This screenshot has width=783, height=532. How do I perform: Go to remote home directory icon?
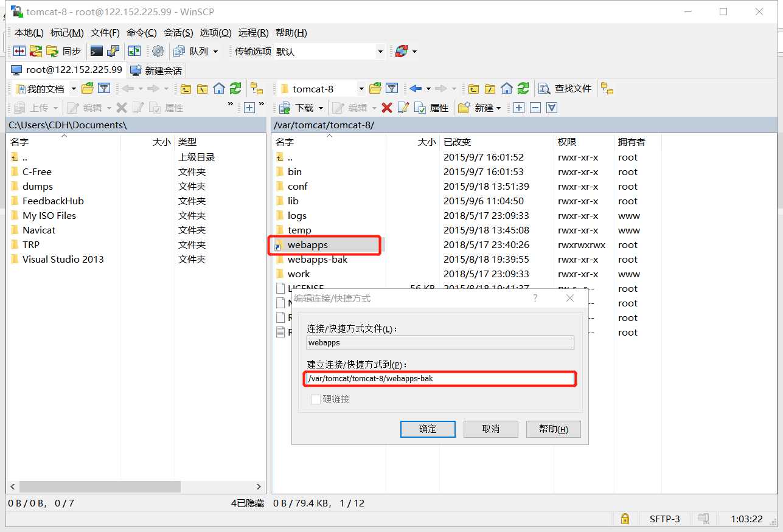coord(507,89)
